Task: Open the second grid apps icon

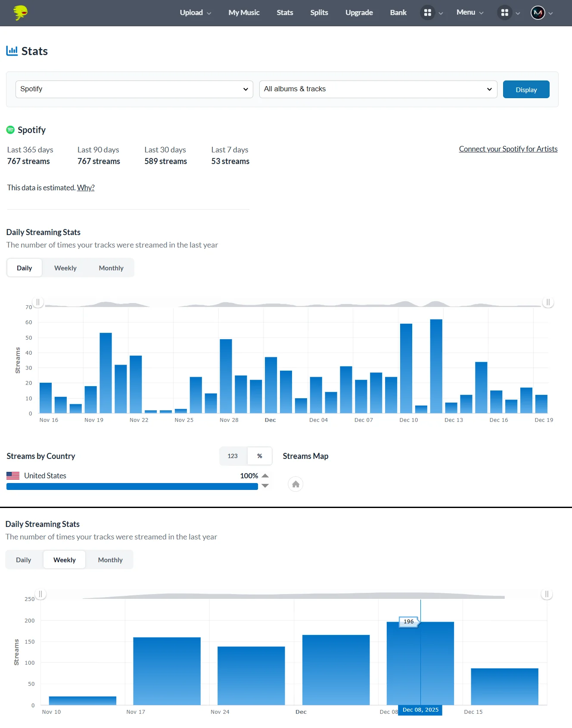Action: click(504, 12)
